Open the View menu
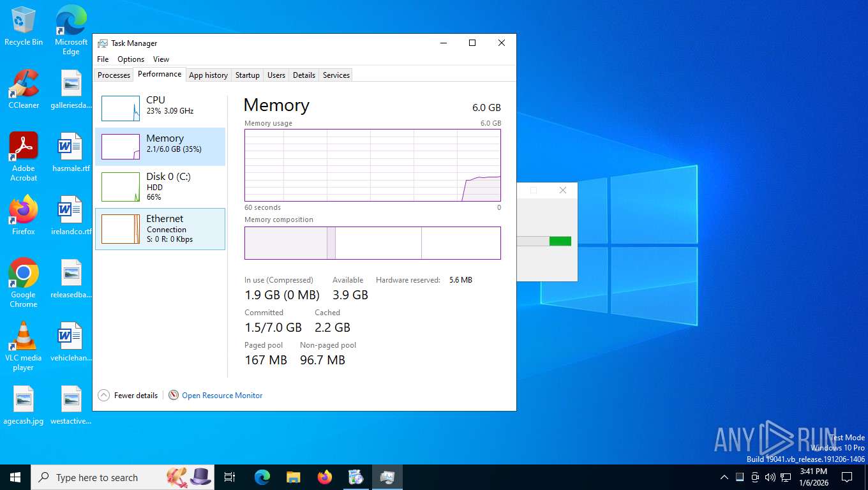The width and height of the screenshot is (868, 490). click(161, 59)
